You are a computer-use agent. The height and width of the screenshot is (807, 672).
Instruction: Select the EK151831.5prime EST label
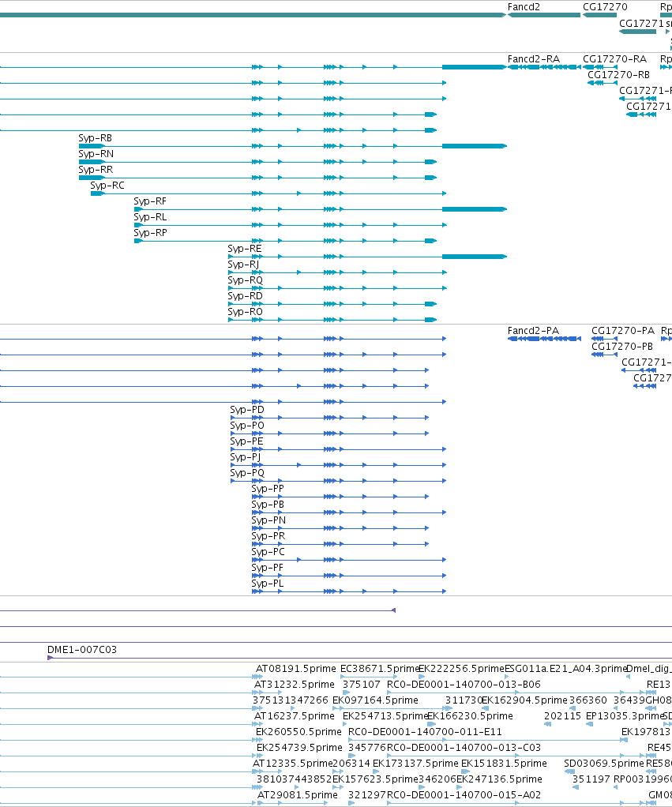click(504, 764)
